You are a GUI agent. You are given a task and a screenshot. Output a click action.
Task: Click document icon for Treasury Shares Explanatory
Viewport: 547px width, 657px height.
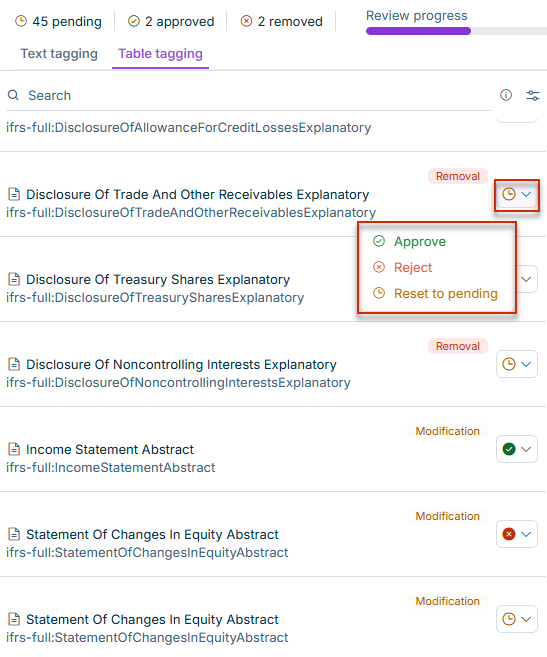click(x=14, y=279)
